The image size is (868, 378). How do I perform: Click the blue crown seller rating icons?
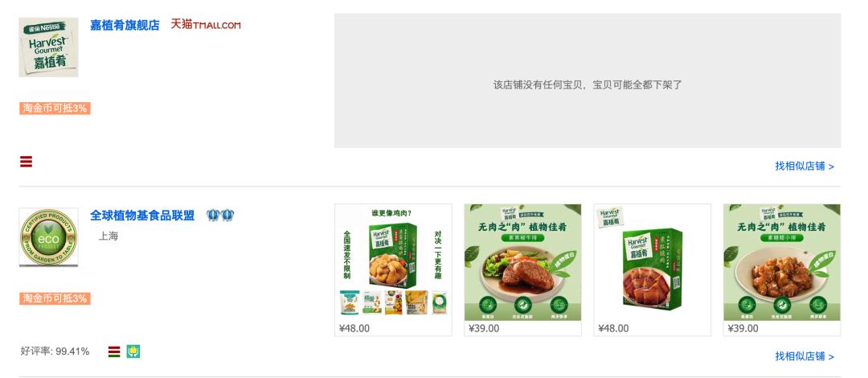(x=220, y=215)
